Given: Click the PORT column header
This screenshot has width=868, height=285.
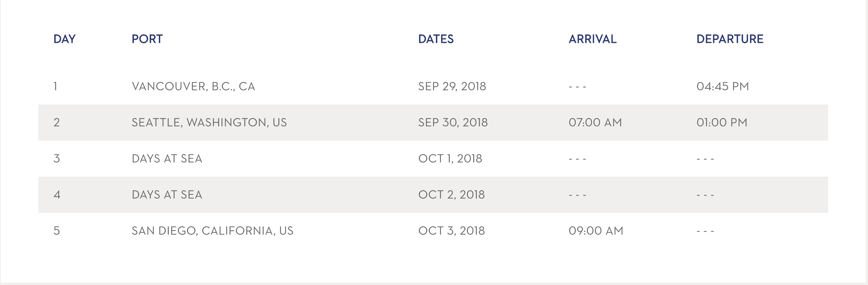Looking at the screenshot, I should click(x=147, y=39).
